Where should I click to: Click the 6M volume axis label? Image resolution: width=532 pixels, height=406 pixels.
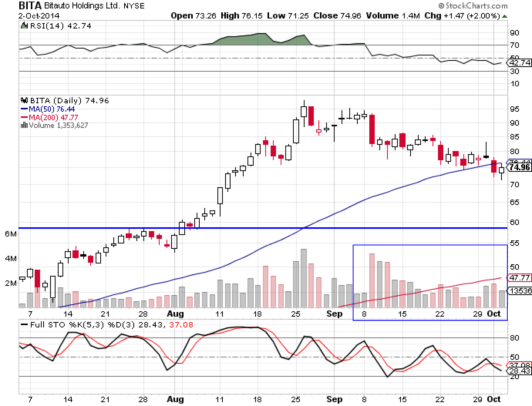click(x=10, y=234)
